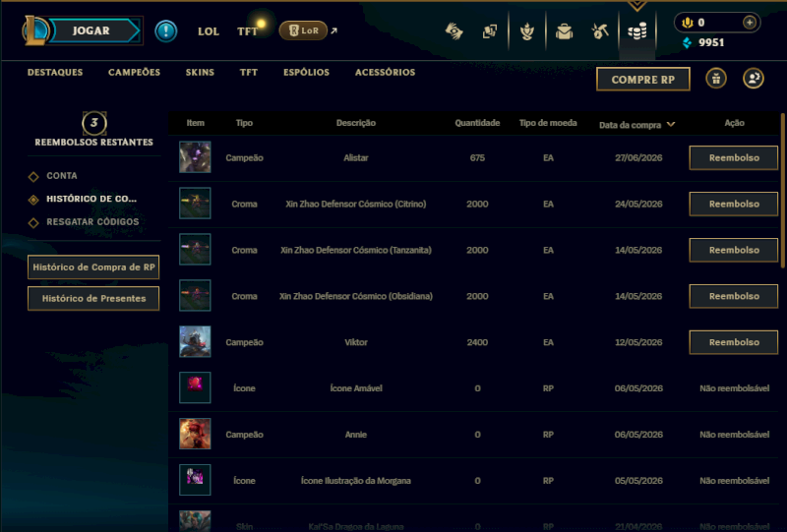Open the Loot hammer crafting icon
This screenshot has height=532, width=787.
tap(600, 31)
